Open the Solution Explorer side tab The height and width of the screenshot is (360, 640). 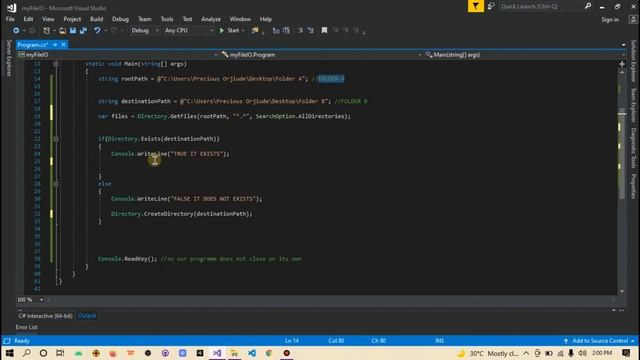click(633, 61)
